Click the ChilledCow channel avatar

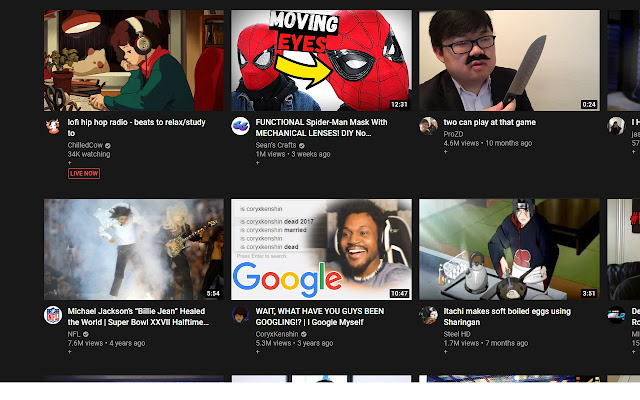(x=53, y=126)
